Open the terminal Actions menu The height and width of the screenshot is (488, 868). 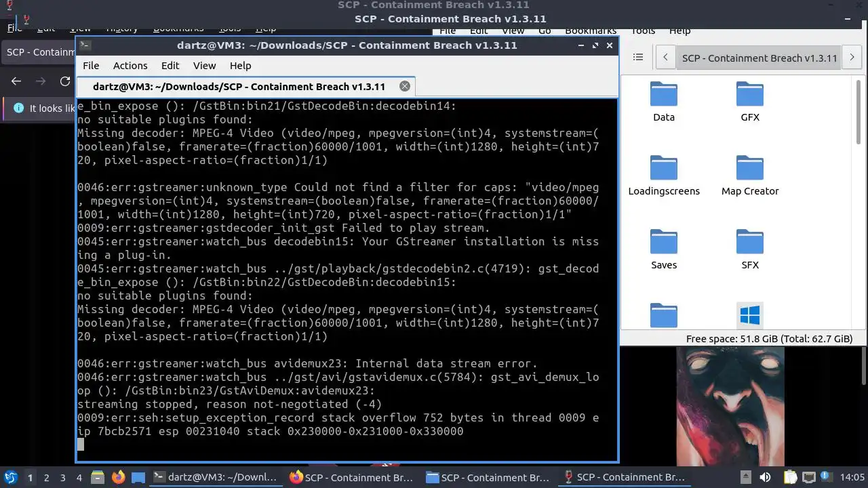point(130,66)
